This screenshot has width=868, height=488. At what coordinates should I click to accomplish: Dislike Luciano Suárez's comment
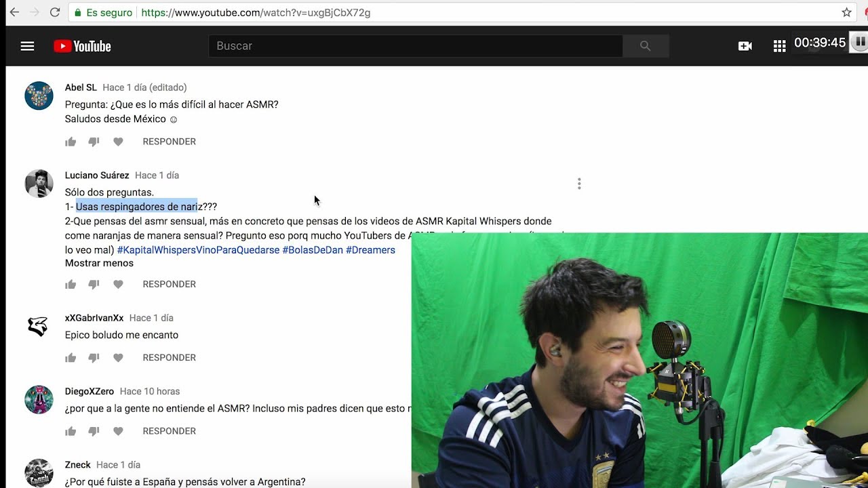point(94,284)
